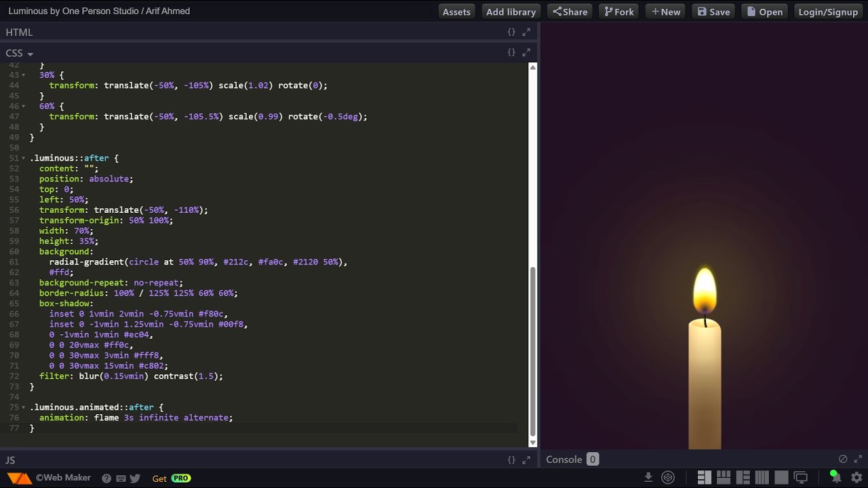This screenshot has width=868, height=488.
Task: Click the Get PRO link
Action: pyautogui.click(x=172, y=479)
